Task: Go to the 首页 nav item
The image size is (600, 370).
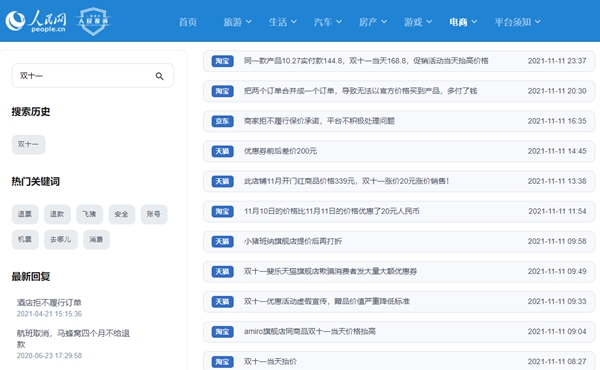Action: (188, 22)
